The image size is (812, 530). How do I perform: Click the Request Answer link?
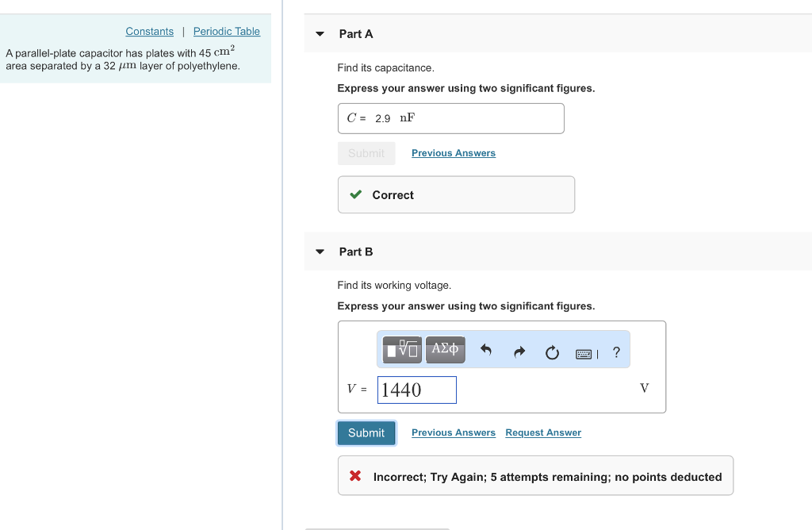(543, 432)
